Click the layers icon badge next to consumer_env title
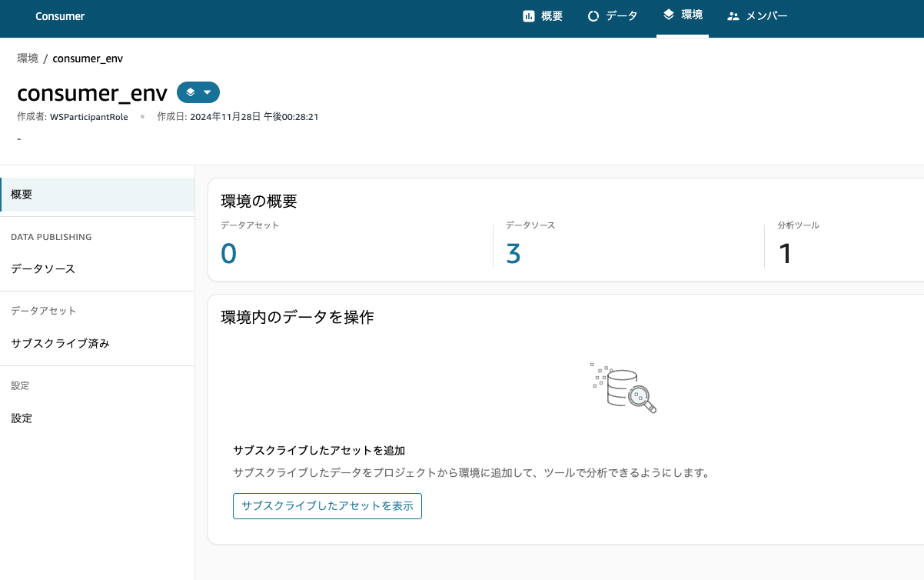 coord(190,92)
